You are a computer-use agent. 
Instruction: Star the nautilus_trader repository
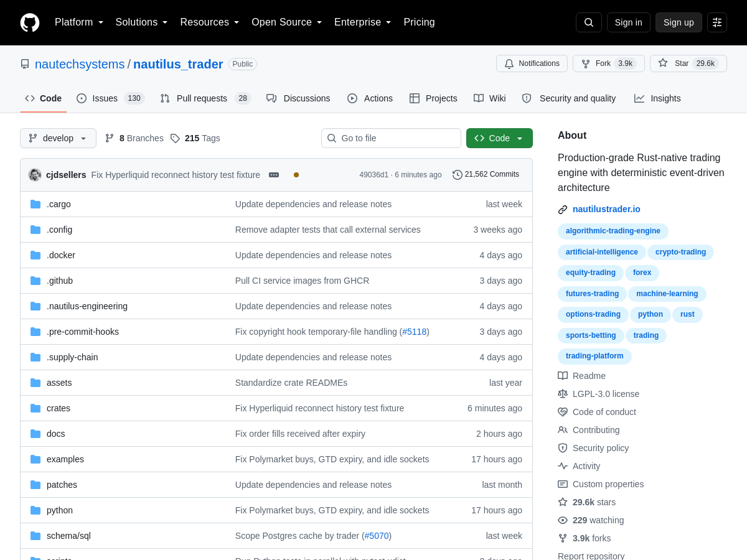[x=688, y=63]
